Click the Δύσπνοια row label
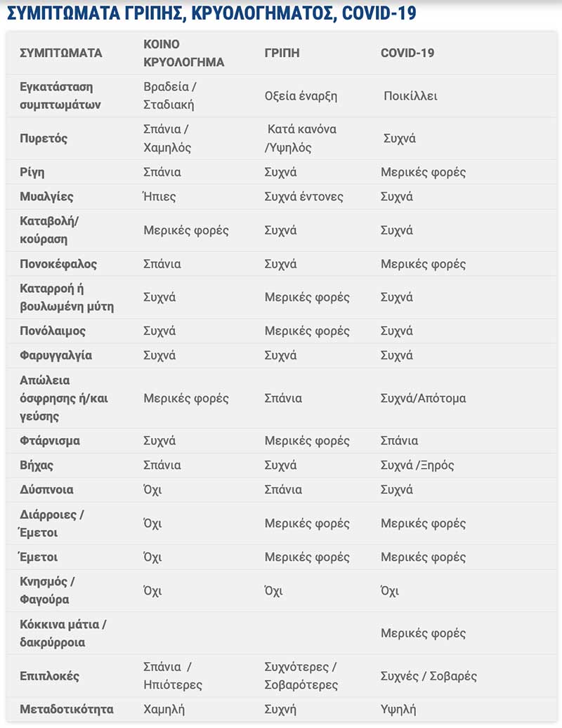The height and width of the screenshot is (728, 562). point(46,489)
